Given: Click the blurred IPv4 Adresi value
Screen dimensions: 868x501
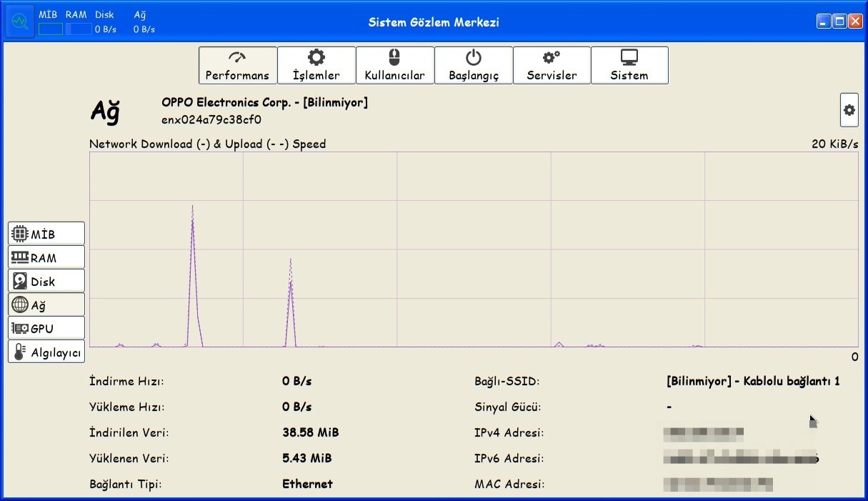Looking at the screenshot, I should tap(704, 432).
